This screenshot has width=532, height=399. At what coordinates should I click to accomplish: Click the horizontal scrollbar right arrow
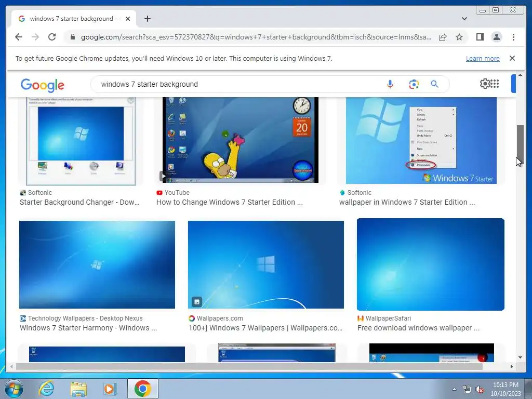(x=512, y=366)
